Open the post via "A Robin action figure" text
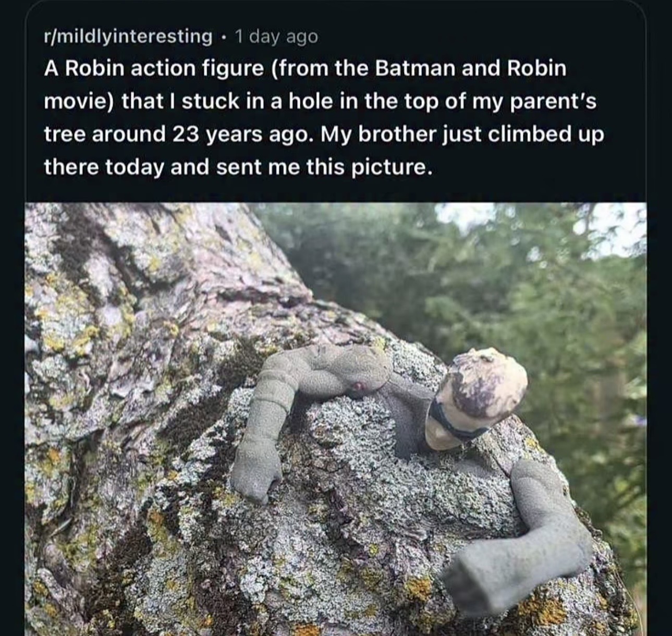This screenshot has width=672, height=636. click(154, 69)
